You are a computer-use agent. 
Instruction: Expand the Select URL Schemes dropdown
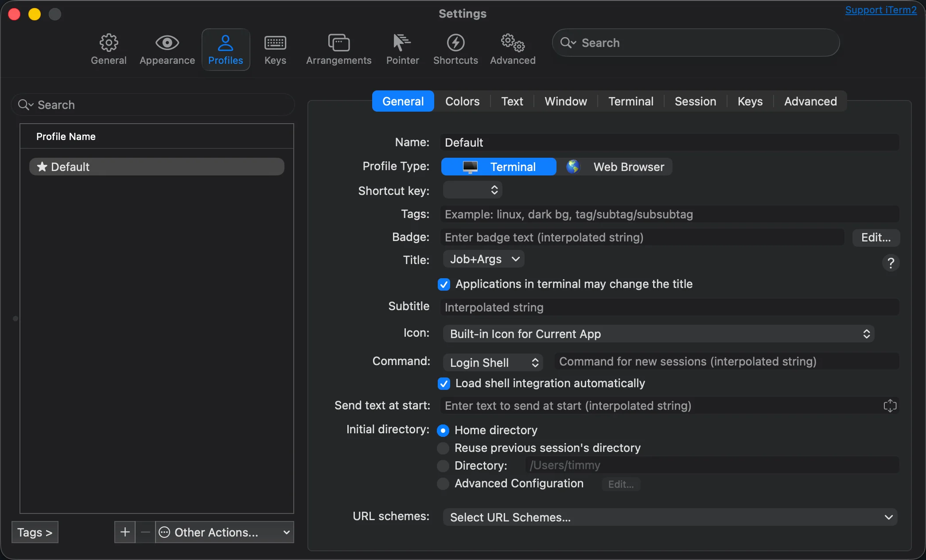(x=670, y=517)
